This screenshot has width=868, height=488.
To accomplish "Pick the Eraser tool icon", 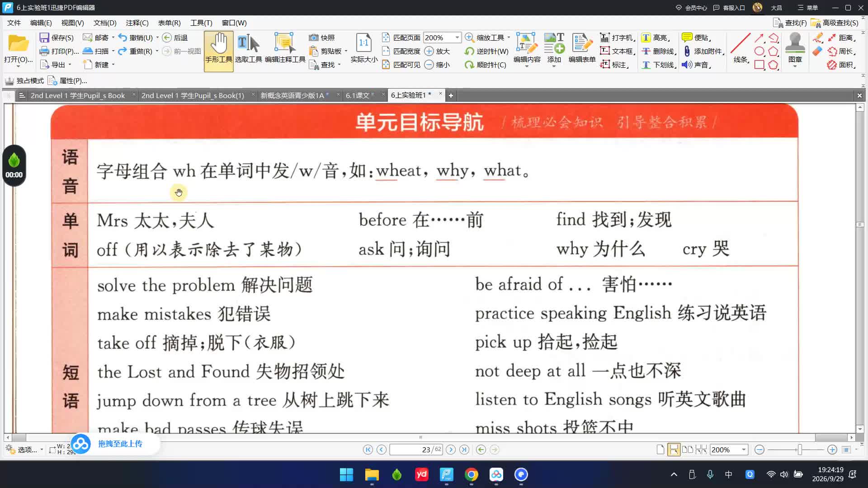I will [817, 52].
